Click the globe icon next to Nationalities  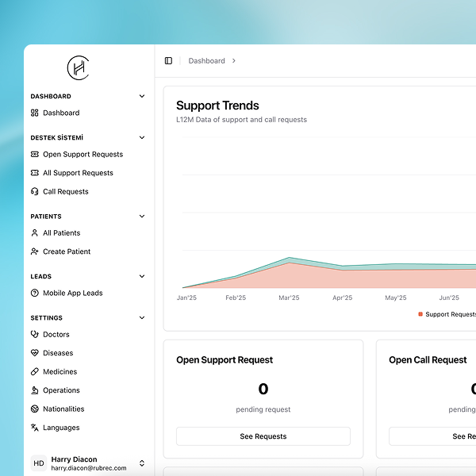pyautogui.click(x=35, y=409)
